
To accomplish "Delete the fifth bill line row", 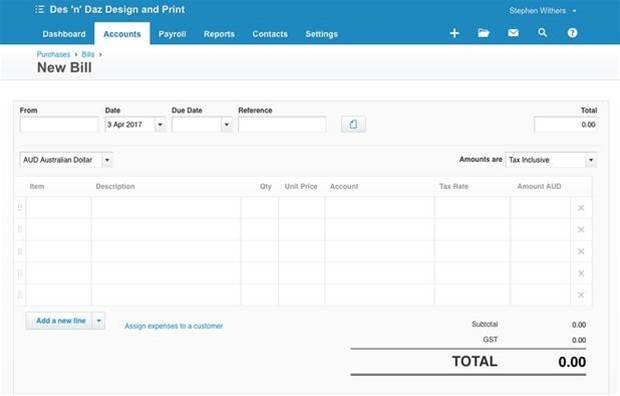I will [581, 295].
